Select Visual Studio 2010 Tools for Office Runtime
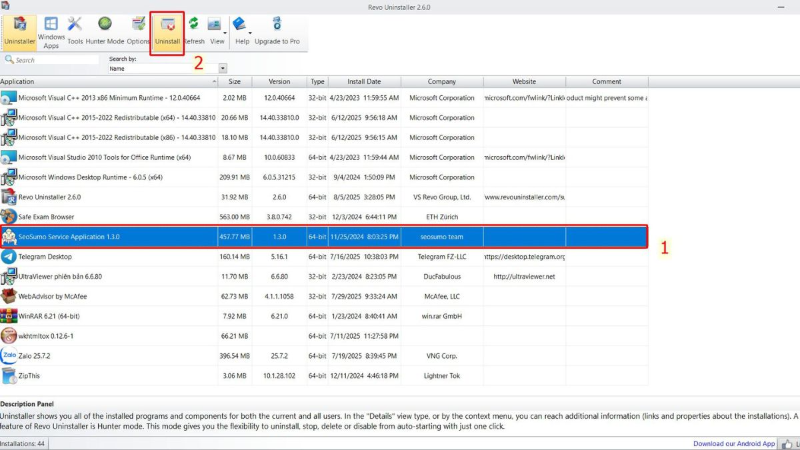This screenshot has width=800, height=450. click(324, 158)
